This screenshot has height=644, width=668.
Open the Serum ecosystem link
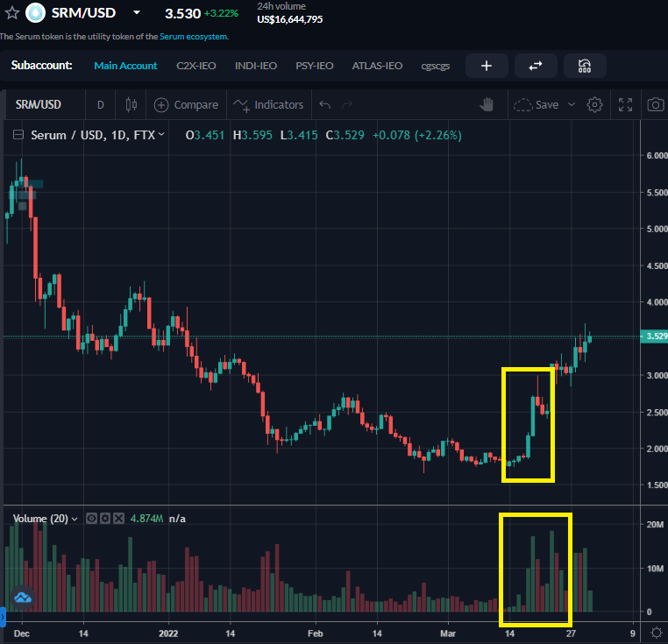(194, 37)
